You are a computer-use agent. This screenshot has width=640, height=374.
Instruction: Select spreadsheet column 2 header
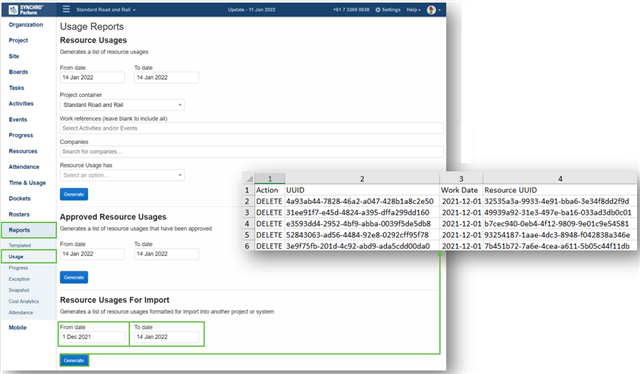click(362, 179)
